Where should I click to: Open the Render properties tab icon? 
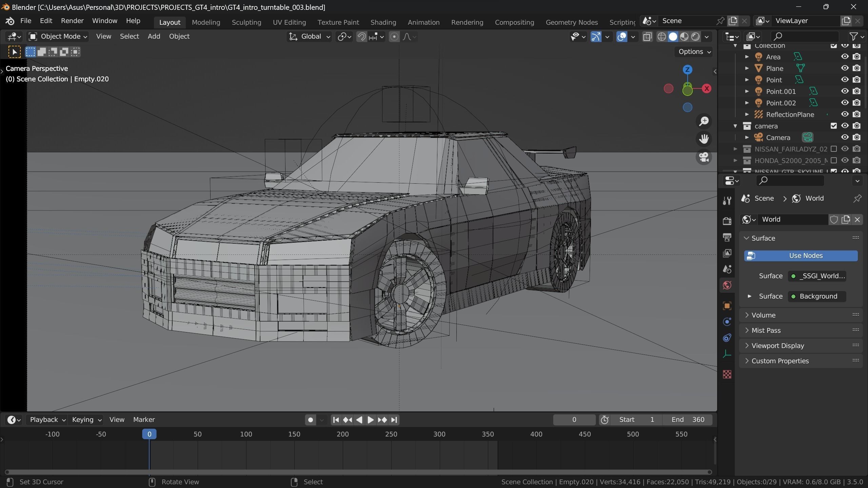727,221
